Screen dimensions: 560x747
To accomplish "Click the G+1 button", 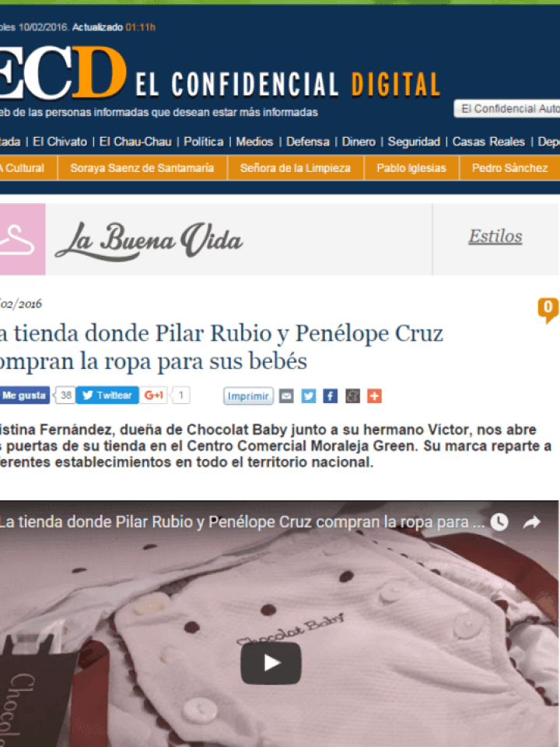I will tap(153, 395).
